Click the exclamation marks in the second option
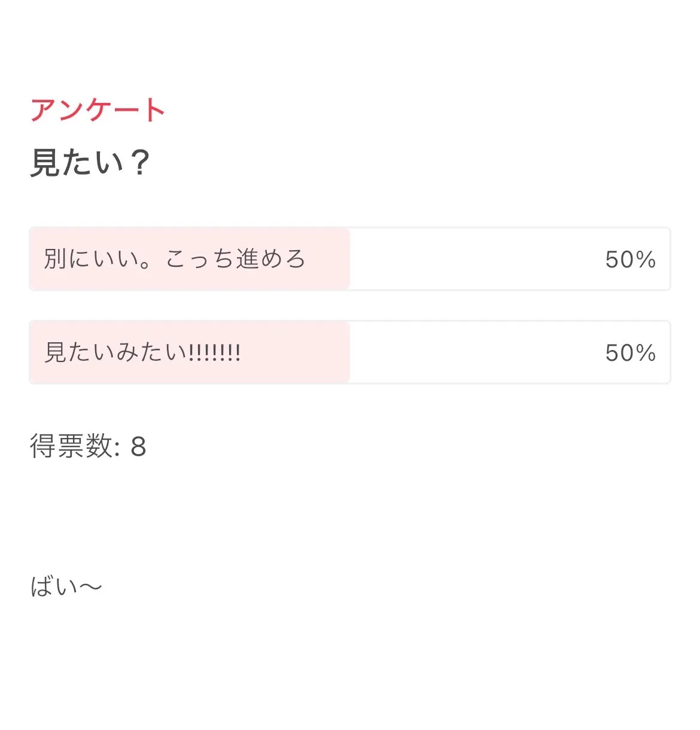This screenshot has width=700, height=730. [214, 352]
